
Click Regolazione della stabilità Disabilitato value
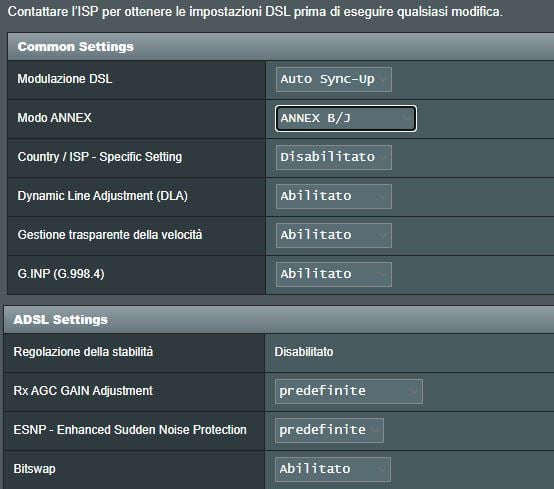[x=304, y=352]
